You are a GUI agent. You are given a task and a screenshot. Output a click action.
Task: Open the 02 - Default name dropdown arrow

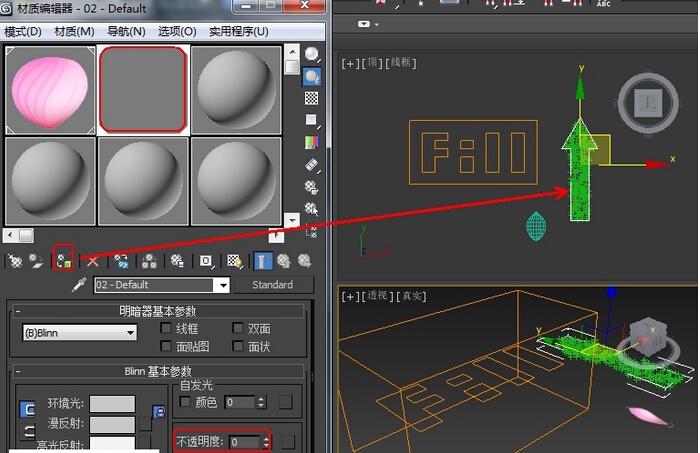(x=223, y=285)
